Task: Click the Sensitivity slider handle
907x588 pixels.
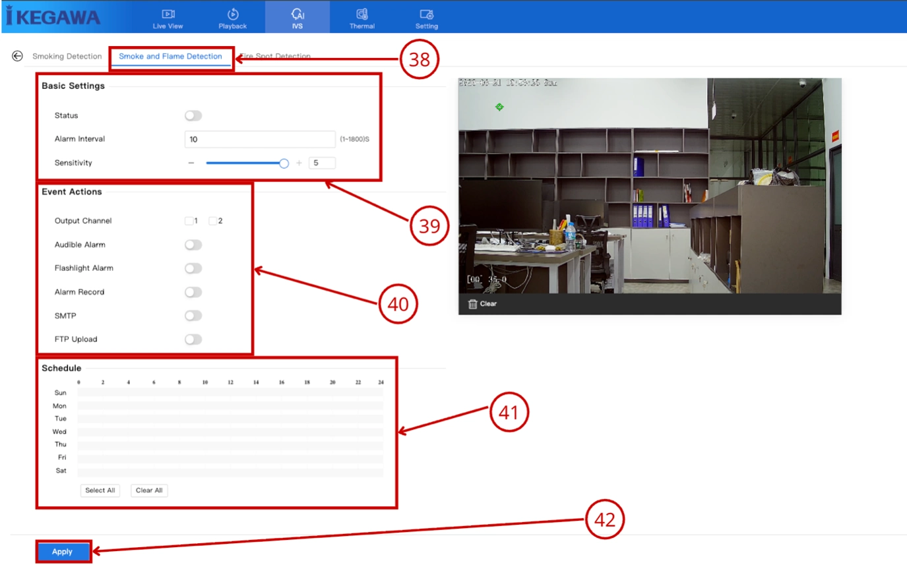Action: (x=284, y=163)
